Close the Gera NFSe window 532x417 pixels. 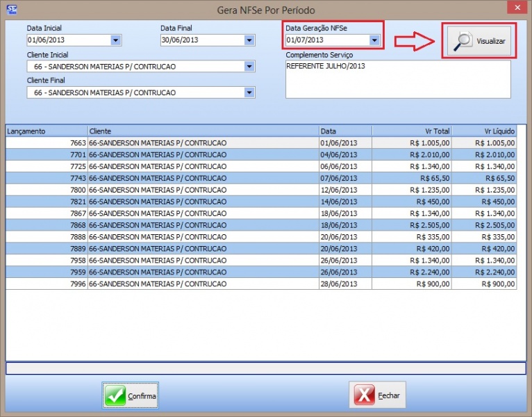pos(515,8)
